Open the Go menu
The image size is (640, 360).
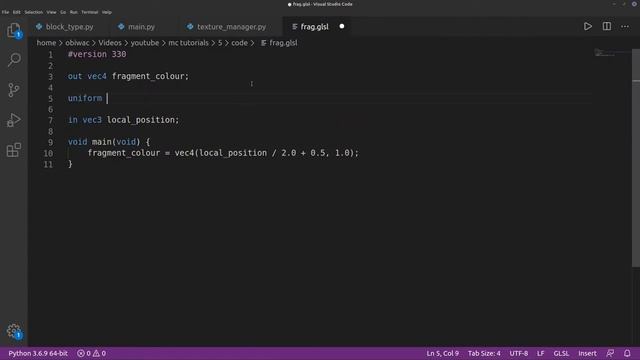pyautogui.click(x=63, y=12)
